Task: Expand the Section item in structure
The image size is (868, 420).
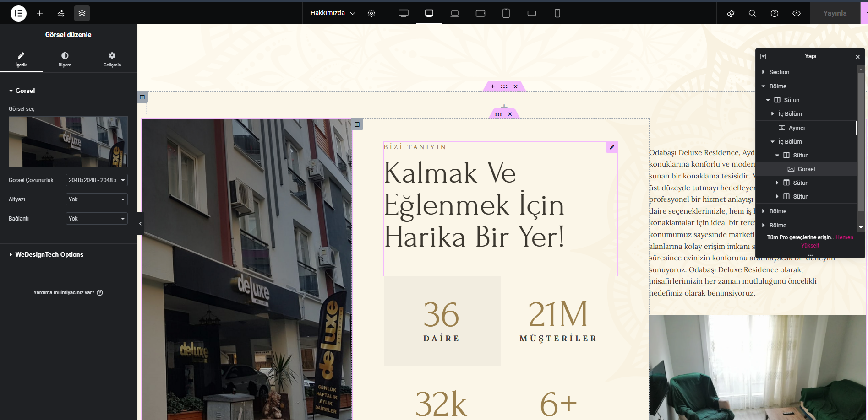Action: 764,72
